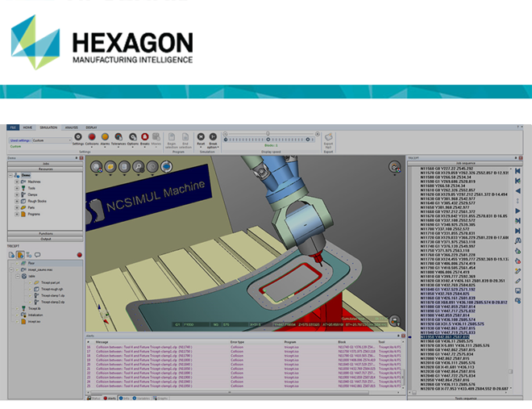Open the Used settings Custom dropdown
532x409 pixels.
pos(52,140)
